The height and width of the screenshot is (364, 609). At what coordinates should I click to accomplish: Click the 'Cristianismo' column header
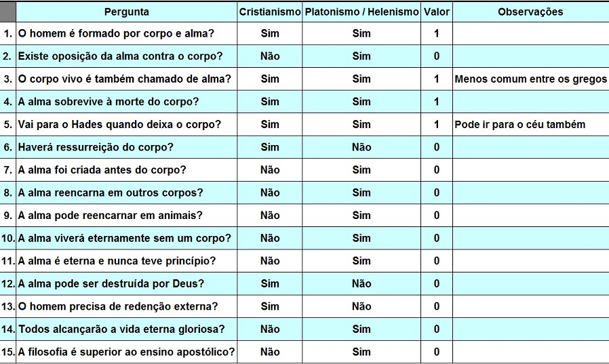tap(270, 12)
